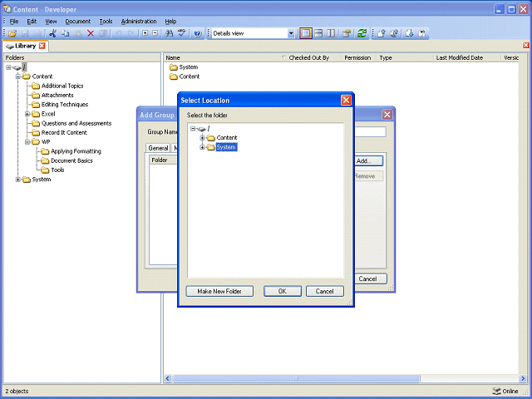The image size is (532, 399).
Task: Switch to General tab in Add Group
Action: (x=158, y=148)
